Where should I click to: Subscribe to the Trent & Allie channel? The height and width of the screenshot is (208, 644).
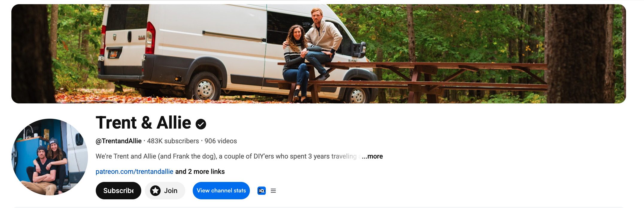click(119, 191)
